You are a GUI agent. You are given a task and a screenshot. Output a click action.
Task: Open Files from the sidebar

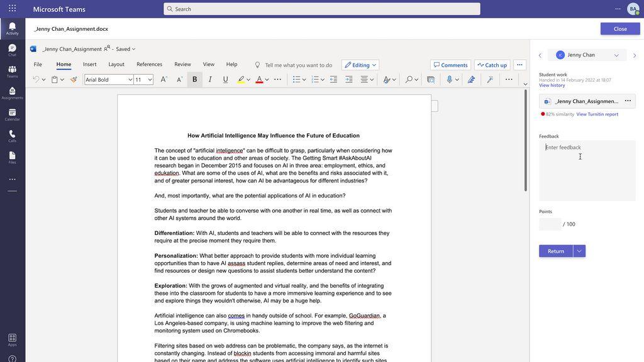[13, 158]
